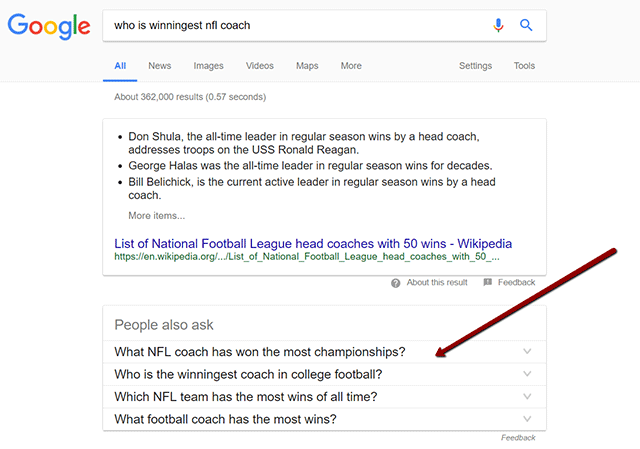Viewport: 640px width, 449px height.
Task: Expand "Who is the winningest coach in college football?"
Action: tap(527, 374)
